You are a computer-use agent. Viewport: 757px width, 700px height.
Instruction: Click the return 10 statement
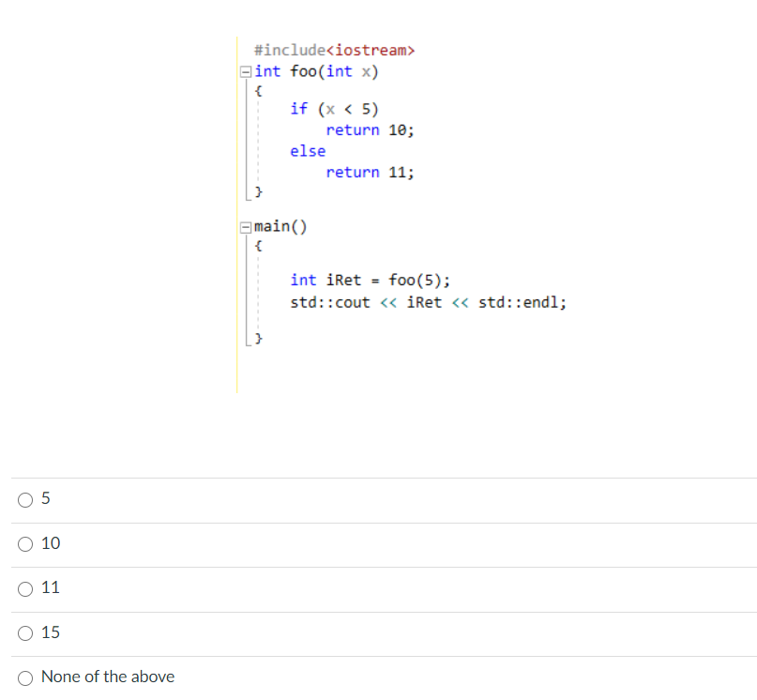(x=370, y=129)
